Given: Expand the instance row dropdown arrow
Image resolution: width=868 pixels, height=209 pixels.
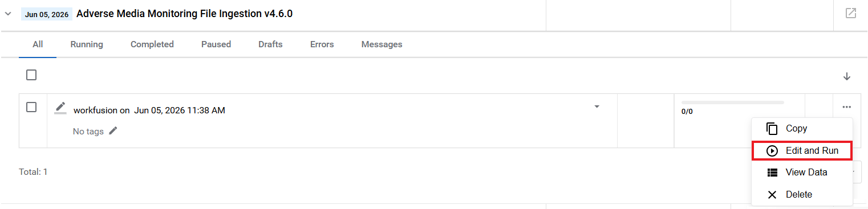Looking at the screenshot, I should [x=597, y=106].
